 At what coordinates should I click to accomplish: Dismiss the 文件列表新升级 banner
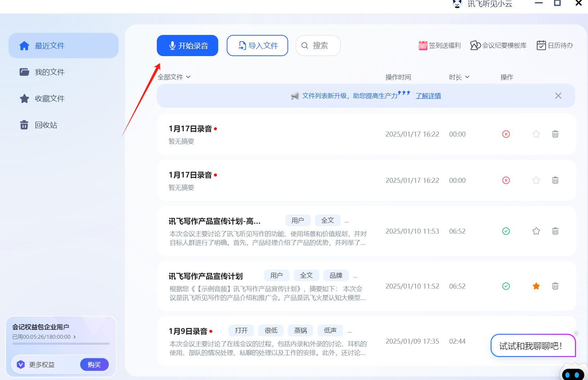click(x=558, y=96)
